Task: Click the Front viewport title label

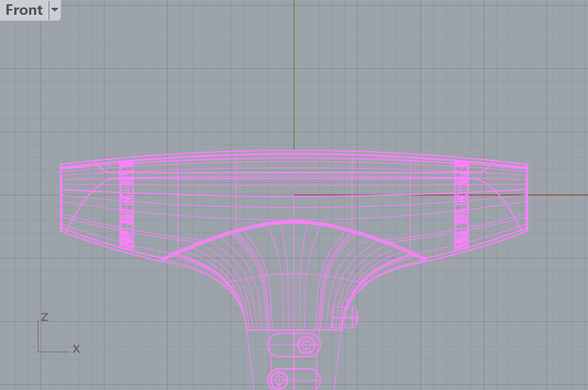Action: coord(24,10)
